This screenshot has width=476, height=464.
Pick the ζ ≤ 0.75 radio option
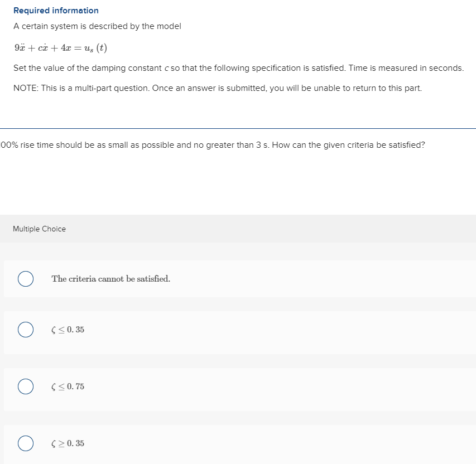tap(26, 386)
